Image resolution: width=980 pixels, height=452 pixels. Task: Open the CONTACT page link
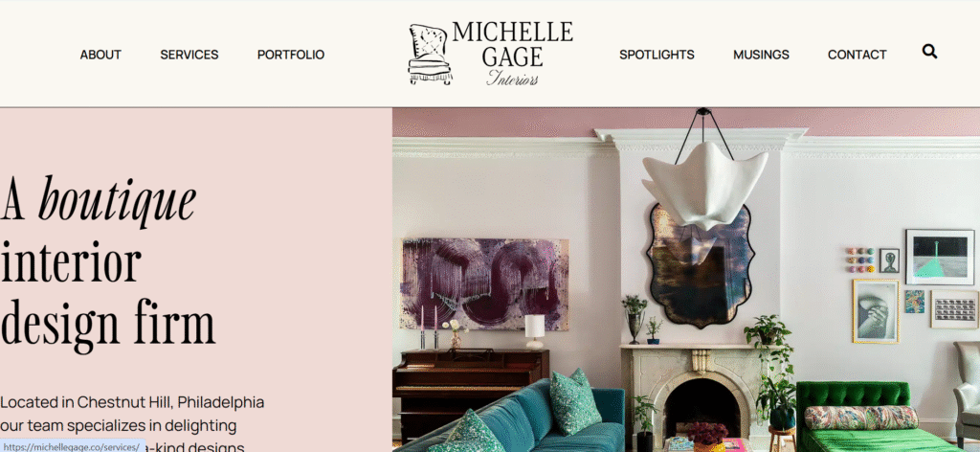pyautogui.click(x=857, y=55)
